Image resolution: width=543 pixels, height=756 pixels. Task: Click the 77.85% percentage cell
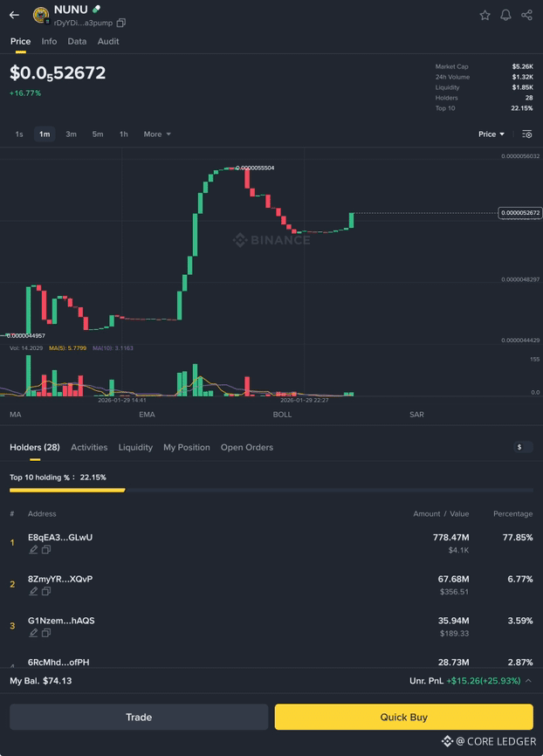coord(518,537)
